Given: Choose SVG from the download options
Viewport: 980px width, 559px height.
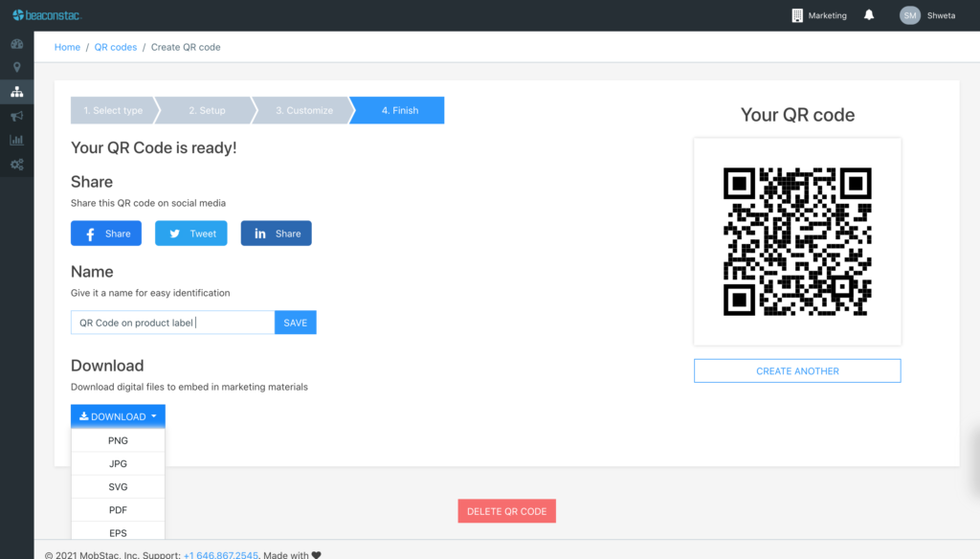Looking at the screenshot, I should click(118, 486).
